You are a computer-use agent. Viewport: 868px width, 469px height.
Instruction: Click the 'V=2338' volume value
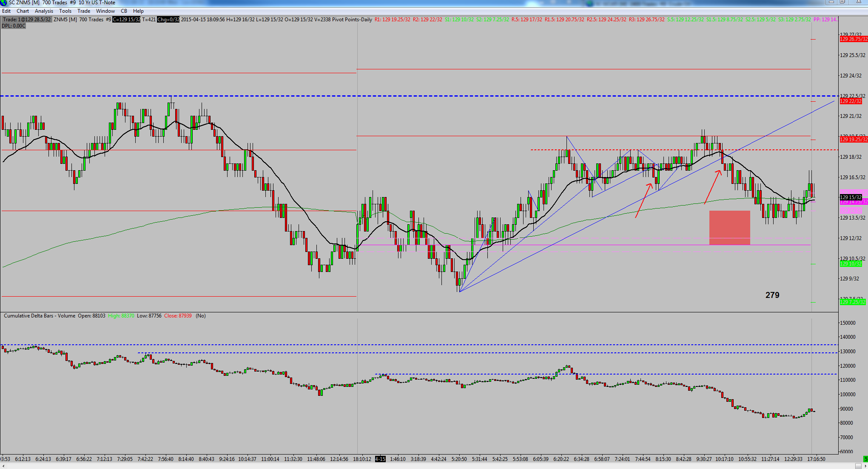click(323, 20)
